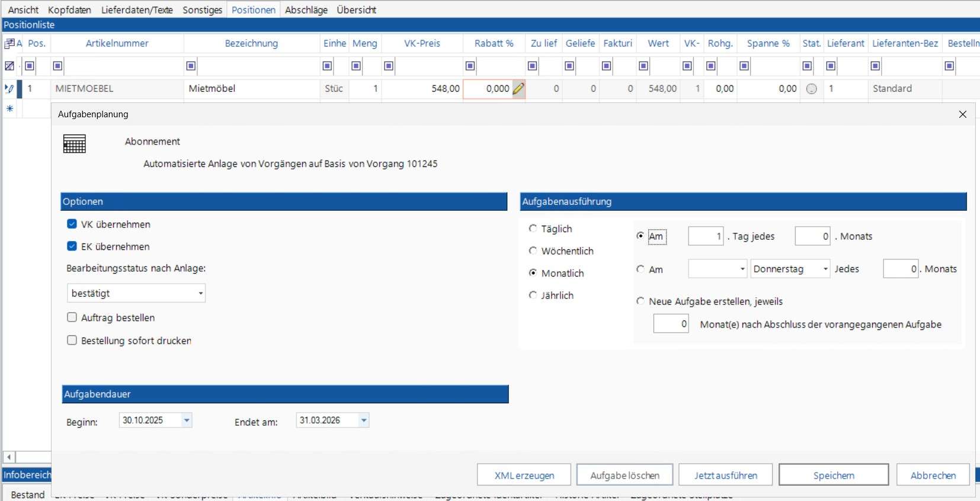
Task: Click the column chooser icon in the grid header
Action: pyautogui.click(x=9, y=43)
